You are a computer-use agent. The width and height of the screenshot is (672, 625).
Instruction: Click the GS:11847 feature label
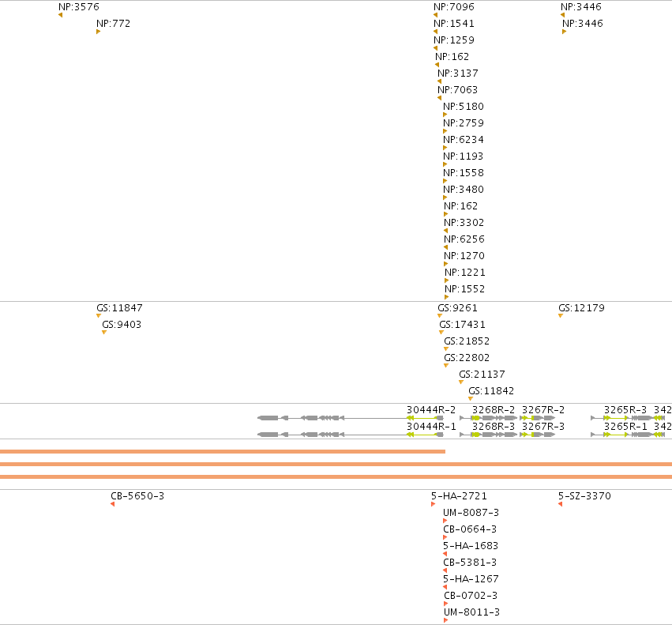(x=119, y=308)
